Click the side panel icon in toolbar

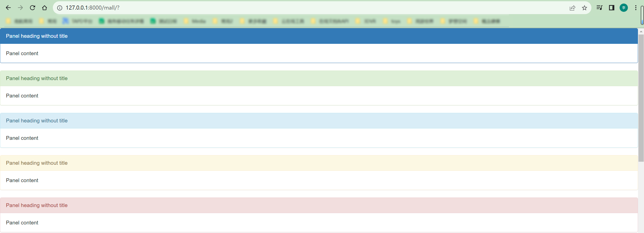click(612, 8)
